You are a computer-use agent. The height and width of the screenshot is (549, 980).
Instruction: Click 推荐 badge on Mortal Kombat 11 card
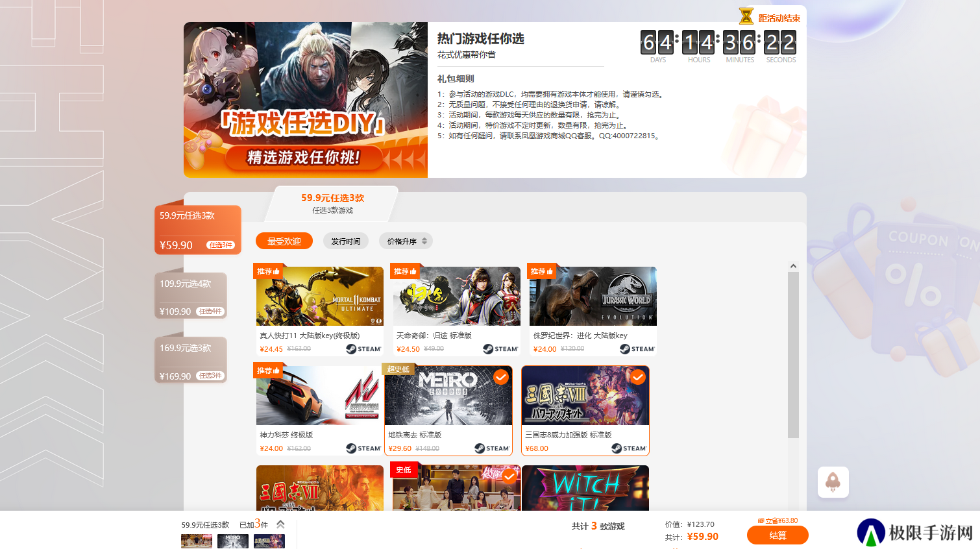point(268,271)
